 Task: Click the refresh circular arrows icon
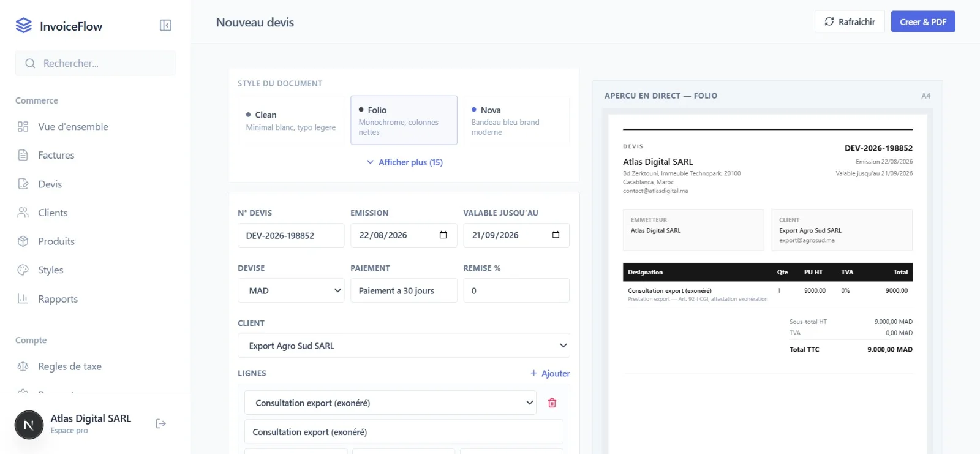pyautogui.click(x=829, y=21)
